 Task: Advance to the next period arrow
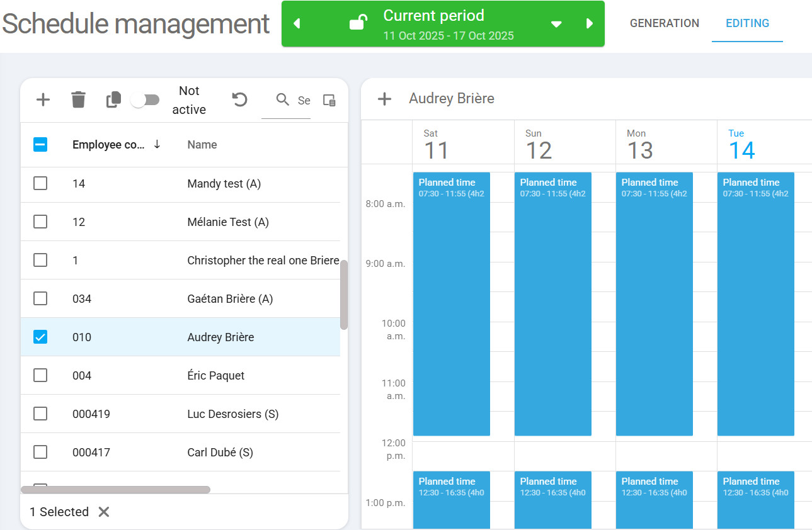tap(590, 23)
